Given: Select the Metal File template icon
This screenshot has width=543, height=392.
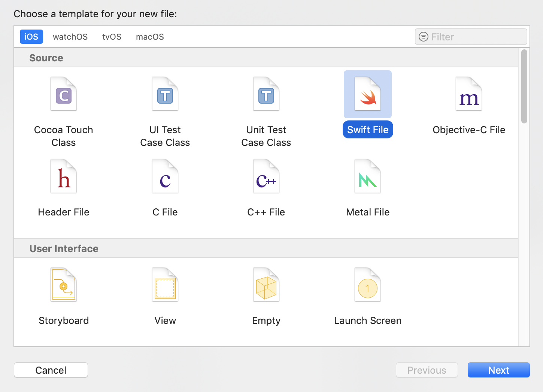Looking at the screenshot, I should (x=368, y=176).
